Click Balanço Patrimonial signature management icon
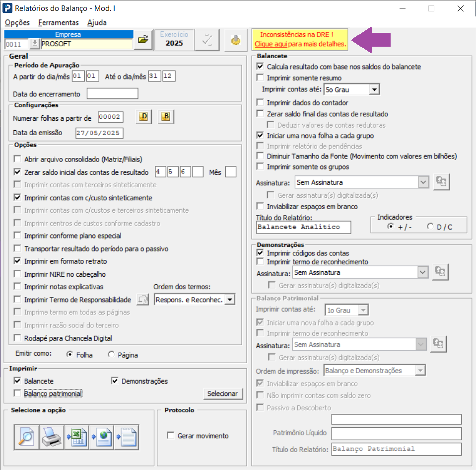This screenshot has width=476, height=470. point(438,344)
